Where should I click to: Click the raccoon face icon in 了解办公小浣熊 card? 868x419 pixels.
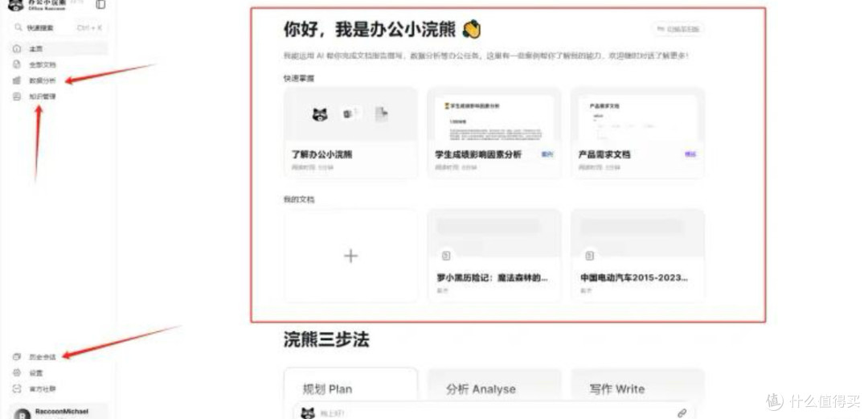click(320, 115)
